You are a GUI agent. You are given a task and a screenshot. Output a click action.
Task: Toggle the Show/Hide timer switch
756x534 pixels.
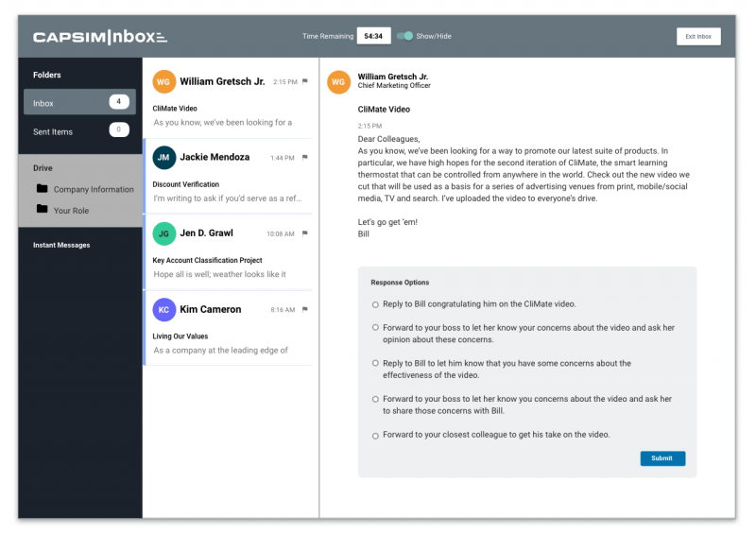404,36
